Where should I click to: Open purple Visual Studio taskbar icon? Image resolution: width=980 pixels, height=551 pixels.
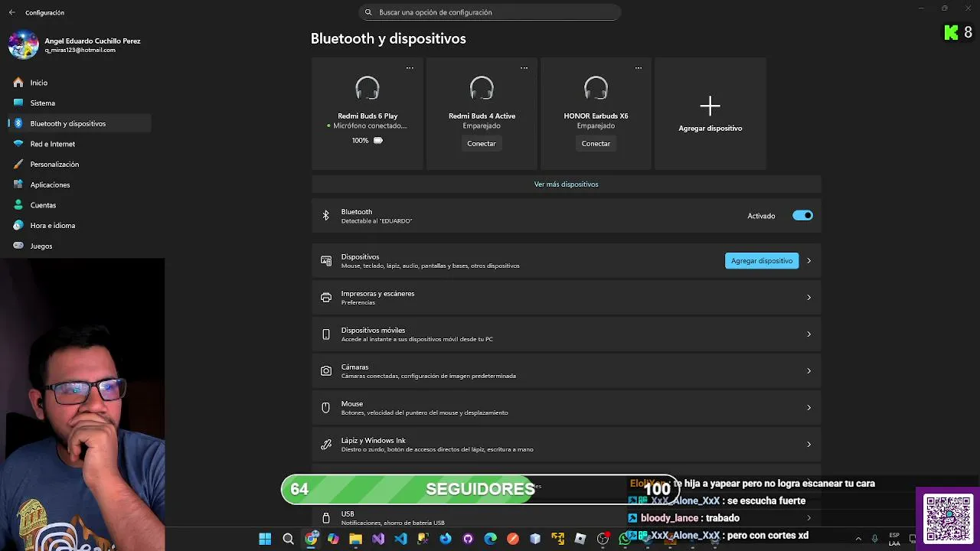coord(378,539)
